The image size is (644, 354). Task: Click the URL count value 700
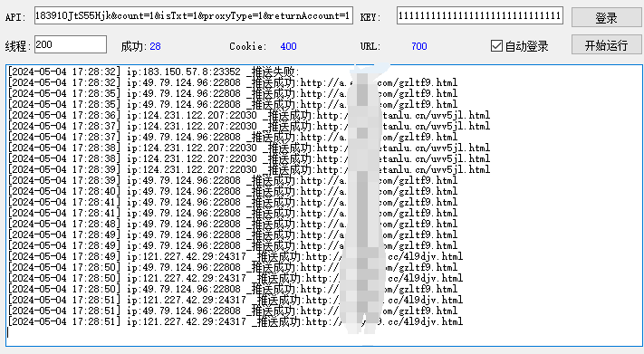click(x=419, y=46)
